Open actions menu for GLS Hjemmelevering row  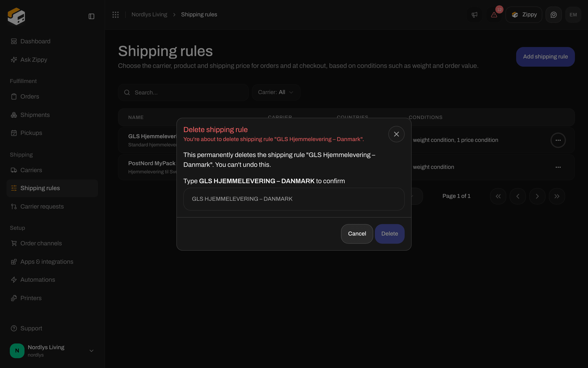(558, 140)
